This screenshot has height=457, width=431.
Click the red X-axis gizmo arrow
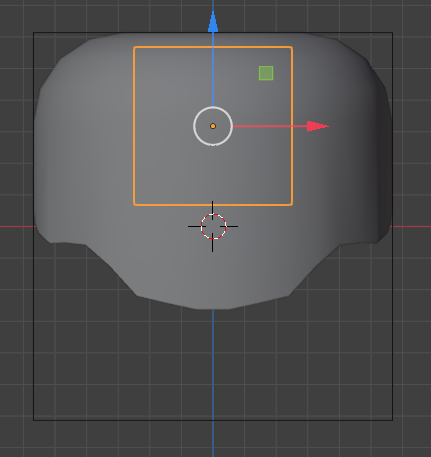pos(318,126)
